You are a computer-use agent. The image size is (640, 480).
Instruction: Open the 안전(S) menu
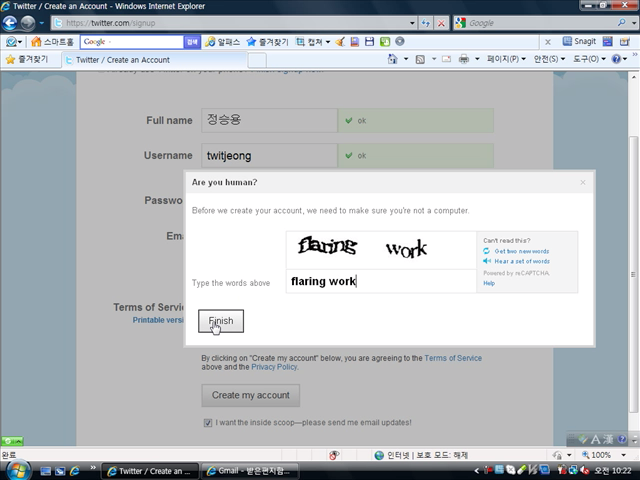tap(549, 59)
